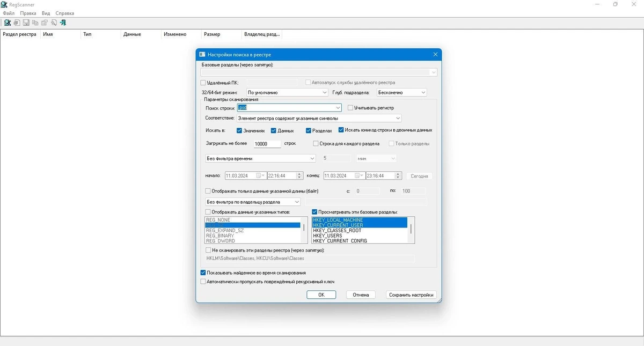Uncheck Просматривать эти базовые разделы
Viewport: 644px width, 346px height.
click(315, 212)
